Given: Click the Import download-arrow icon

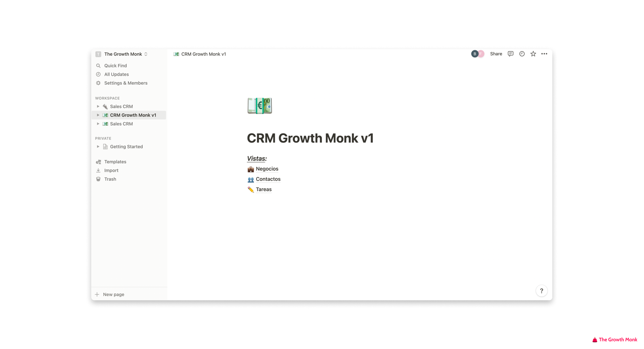Looking at the screenshot, I should tap(98, 170).
